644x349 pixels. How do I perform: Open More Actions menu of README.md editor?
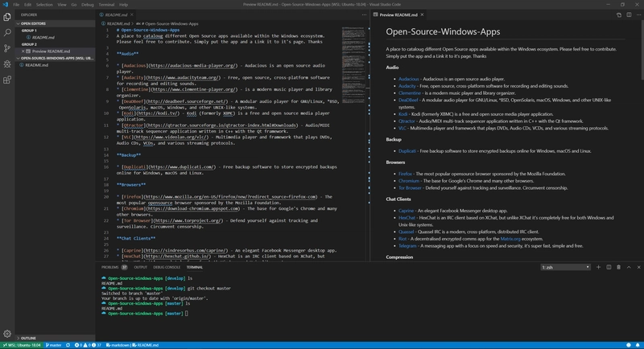pyautogui.click(x=364, y=14)
